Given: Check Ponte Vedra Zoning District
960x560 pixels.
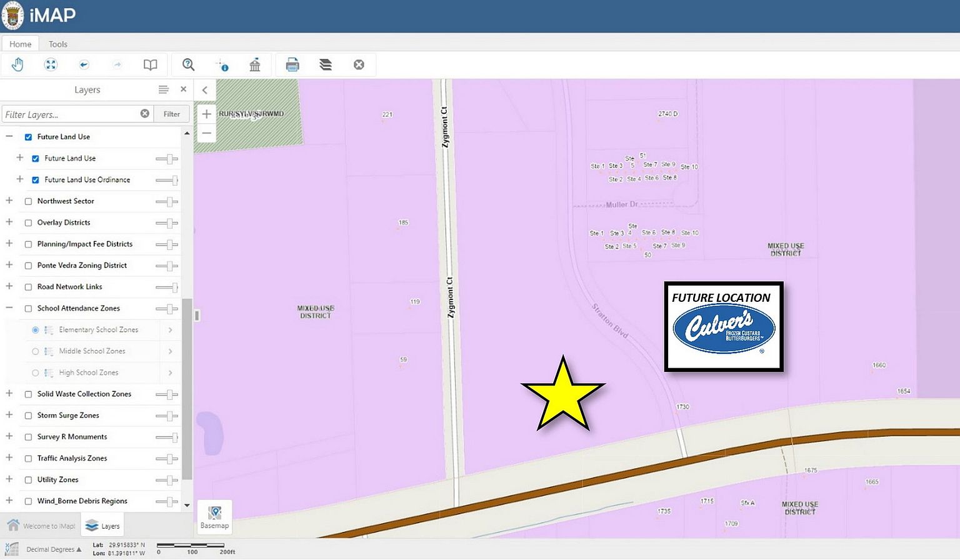Looking at the screenshot, I should click(28, 266).
